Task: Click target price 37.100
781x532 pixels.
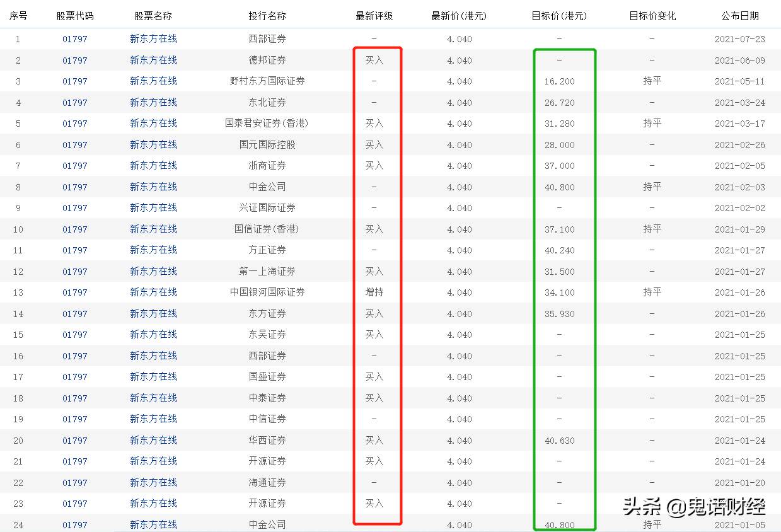Action: 559,229
